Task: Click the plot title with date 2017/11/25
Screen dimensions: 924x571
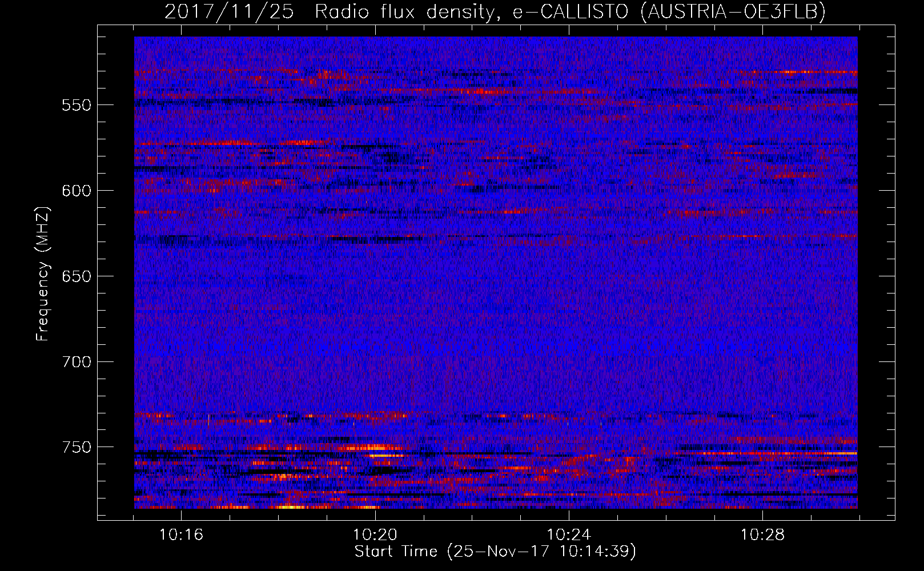Action: coord(495,11)
